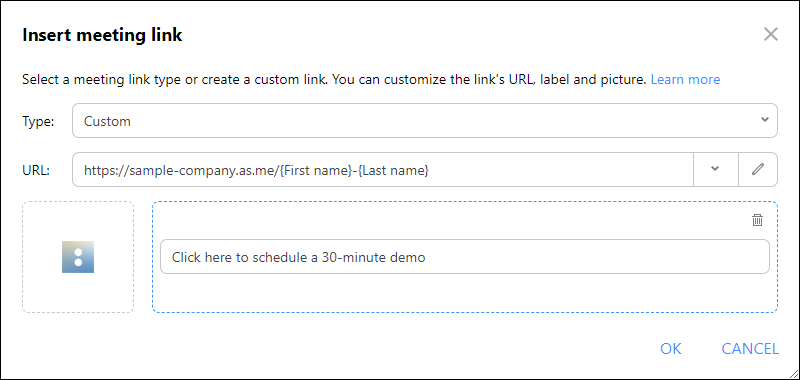Select the dashed picture placeholder box
The height and width of the screenshot is (380, 800).
click(x=78, y=257)
